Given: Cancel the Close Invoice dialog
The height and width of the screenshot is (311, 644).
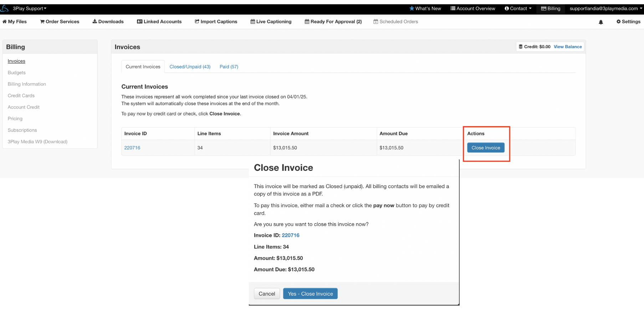Looking at the screenshot, I should click(267, 294).
